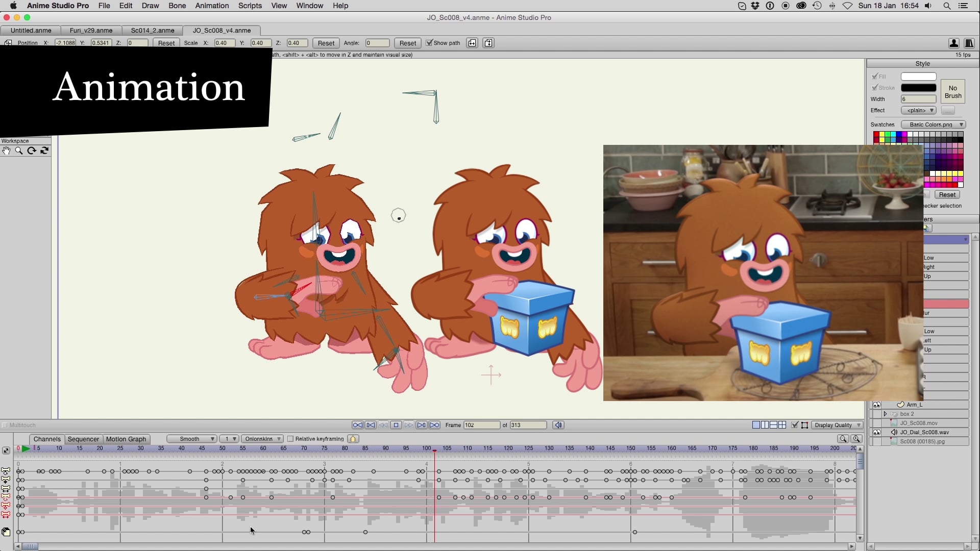980x551 pixels.
Task: Open the character wizard person icon
Action: (953, 43)
